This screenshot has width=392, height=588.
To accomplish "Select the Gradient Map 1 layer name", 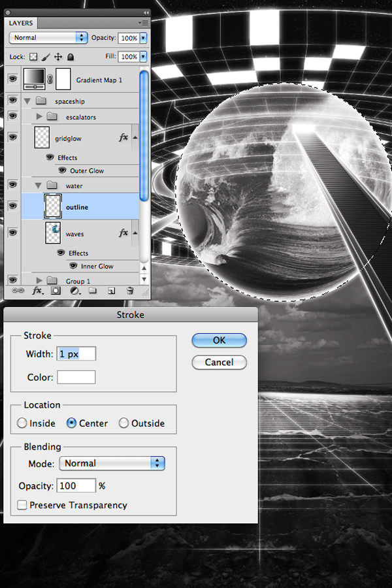I will [99, 80].
